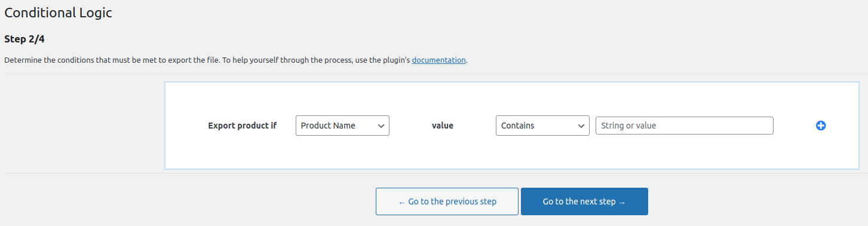Go to the previous step
Viewport: 868px width, 226px height.
click(447, 201)
